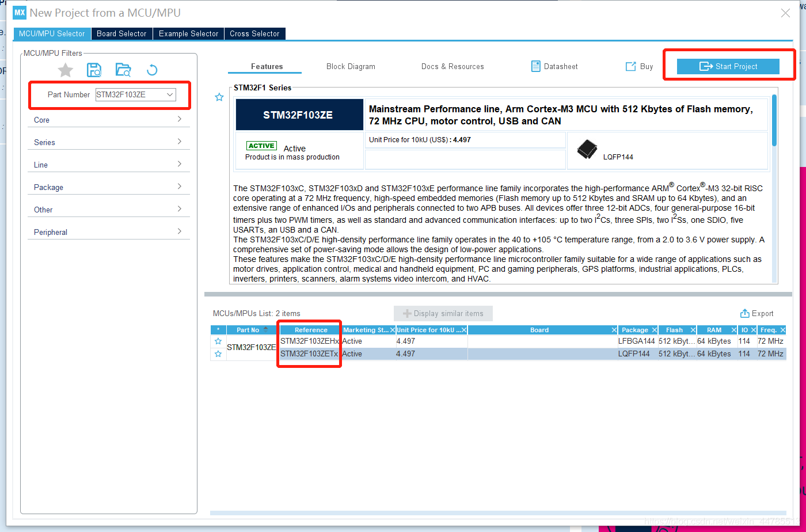Viewport: 806px width, 532px height.
Task: Click the Reference column header
Action: coord(311,330)
